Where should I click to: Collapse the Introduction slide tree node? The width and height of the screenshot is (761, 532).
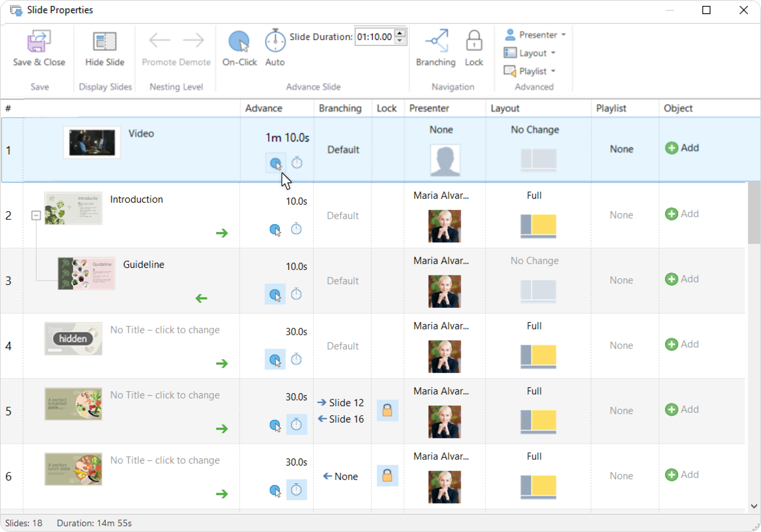coord(36,216)
